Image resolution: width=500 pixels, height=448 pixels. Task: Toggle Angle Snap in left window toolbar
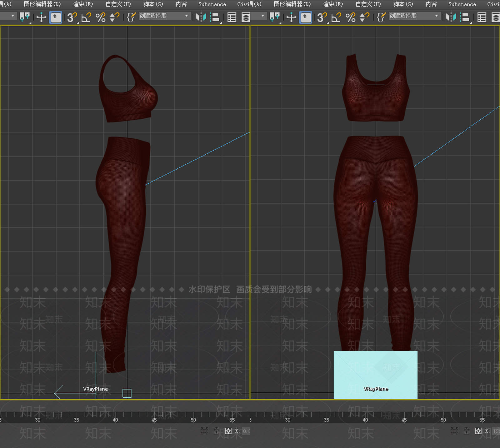(86, 17)
